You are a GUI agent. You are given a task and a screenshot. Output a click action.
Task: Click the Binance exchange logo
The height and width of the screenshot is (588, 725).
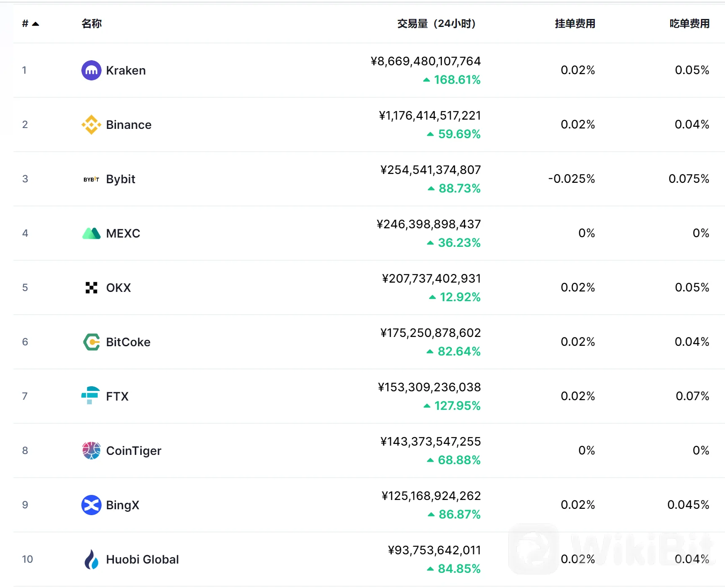point(91,125)
